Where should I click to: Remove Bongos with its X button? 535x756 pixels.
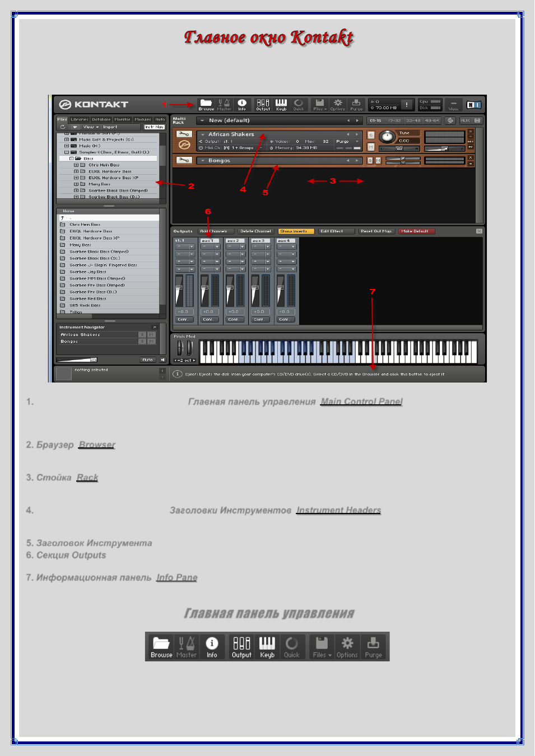point(470,157)
